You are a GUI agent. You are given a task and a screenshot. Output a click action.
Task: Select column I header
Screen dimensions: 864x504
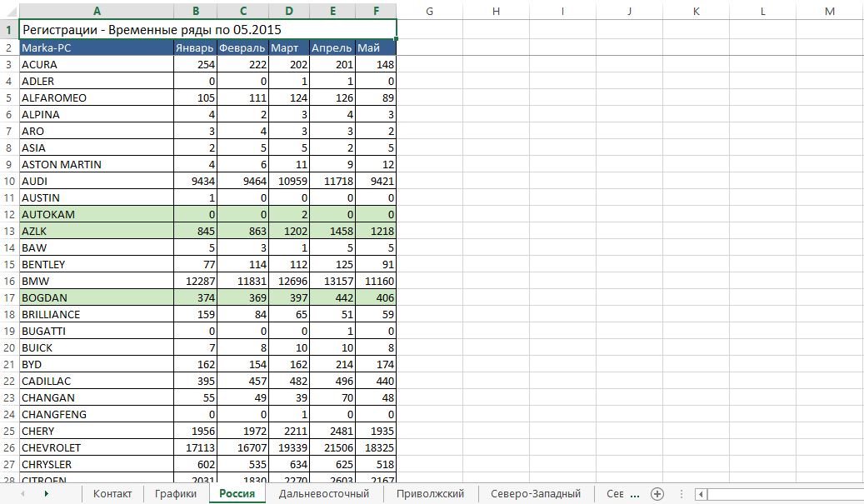562,11
